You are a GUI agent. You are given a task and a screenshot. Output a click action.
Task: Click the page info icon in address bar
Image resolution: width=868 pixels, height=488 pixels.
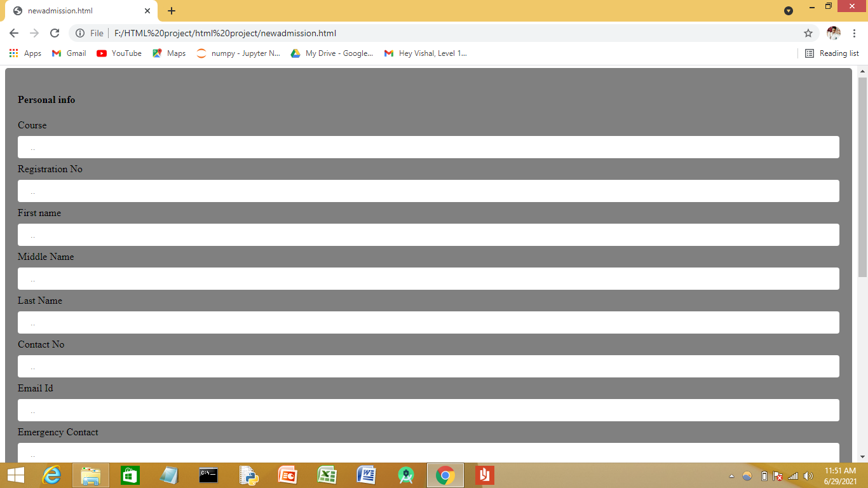(x=79, y=32)
